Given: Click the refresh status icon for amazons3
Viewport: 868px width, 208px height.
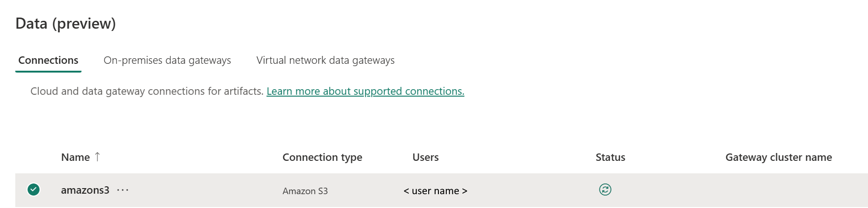Looking at the screenshot, I should pos(605,190).
